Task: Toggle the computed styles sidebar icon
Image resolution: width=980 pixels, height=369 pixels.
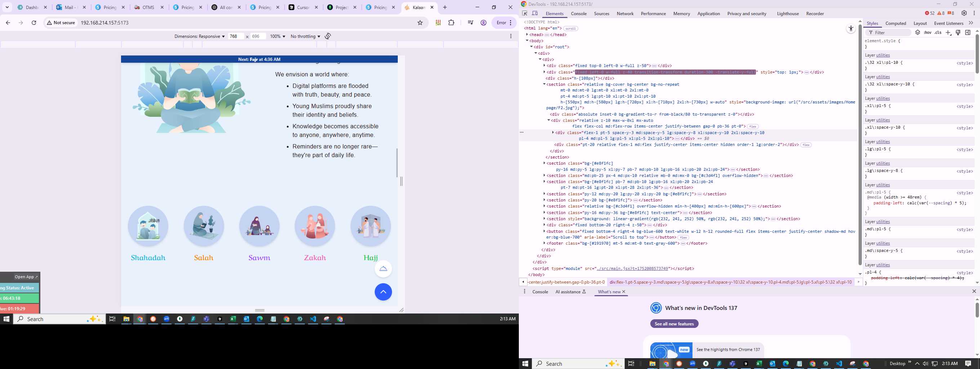Action: click(x=968, y=33)
